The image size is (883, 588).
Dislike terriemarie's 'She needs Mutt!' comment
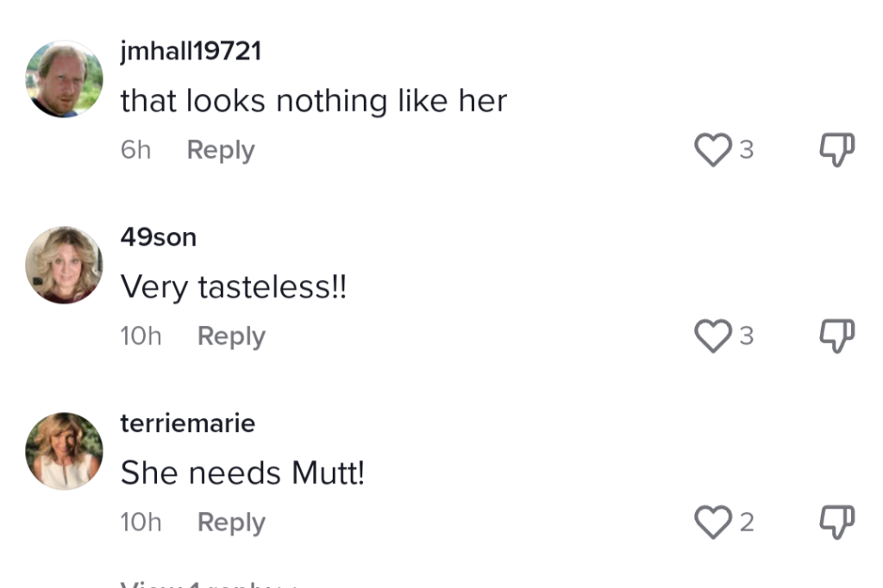836,522
